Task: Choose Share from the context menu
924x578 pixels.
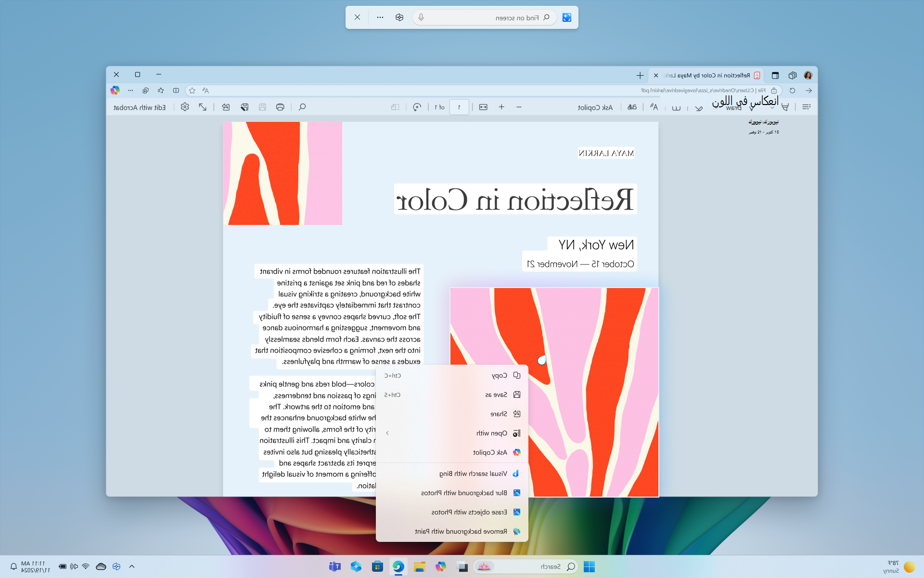Action: click(x=452, y=414)
